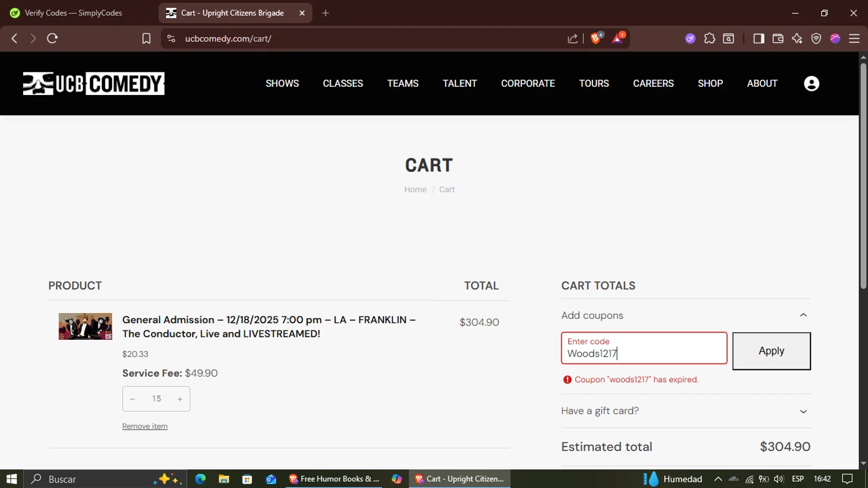The image size is (868, 488).
Task: Click the tab search toolbar icon
Action: click(x=729, y=38)
